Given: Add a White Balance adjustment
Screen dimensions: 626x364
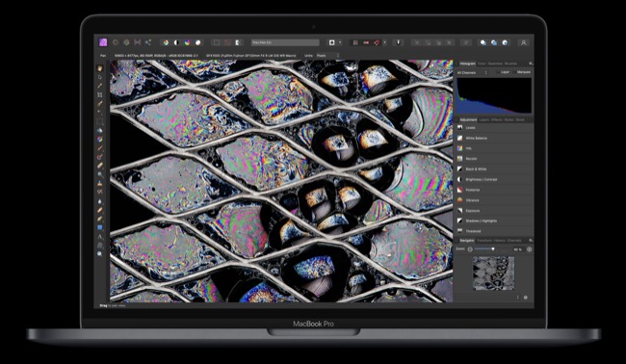Looking at the screenshot, I should pos(494,138).
